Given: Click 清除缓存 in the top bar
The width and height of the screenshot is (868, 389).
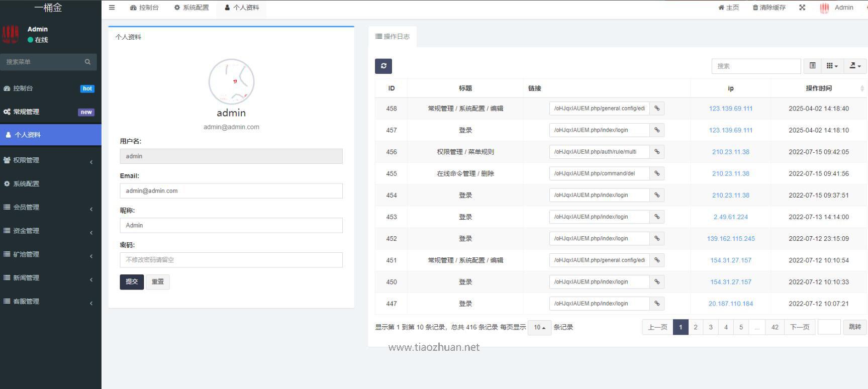Looking at the screenshot, I should pos(769,8).
